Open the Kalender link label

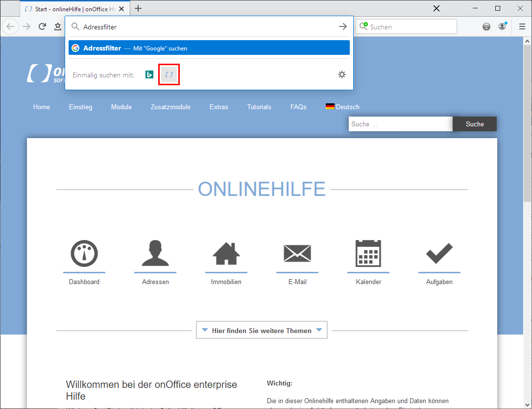tap(368, 282)
